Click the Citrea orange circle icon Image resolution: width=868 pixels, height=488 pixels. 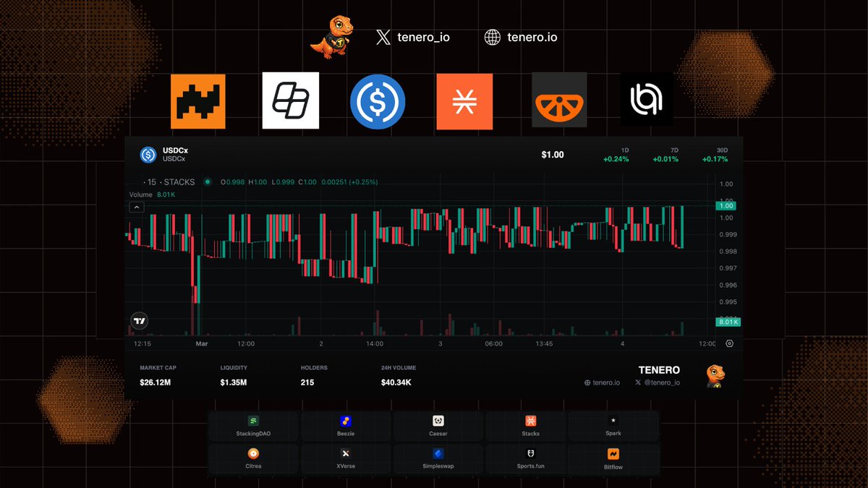(x=253, y=453)
